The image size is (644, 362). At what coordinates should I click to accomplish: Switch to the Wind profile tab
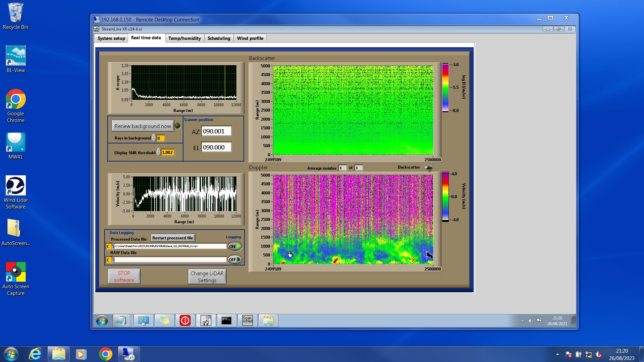pos(250,38)
